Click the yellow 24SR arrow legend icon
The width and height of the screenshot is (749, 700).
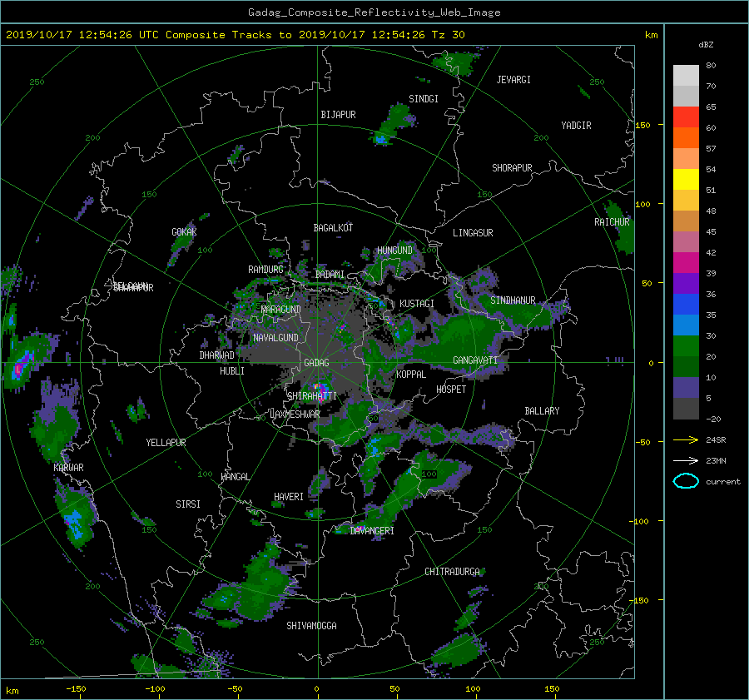click(x=686, y=439)
